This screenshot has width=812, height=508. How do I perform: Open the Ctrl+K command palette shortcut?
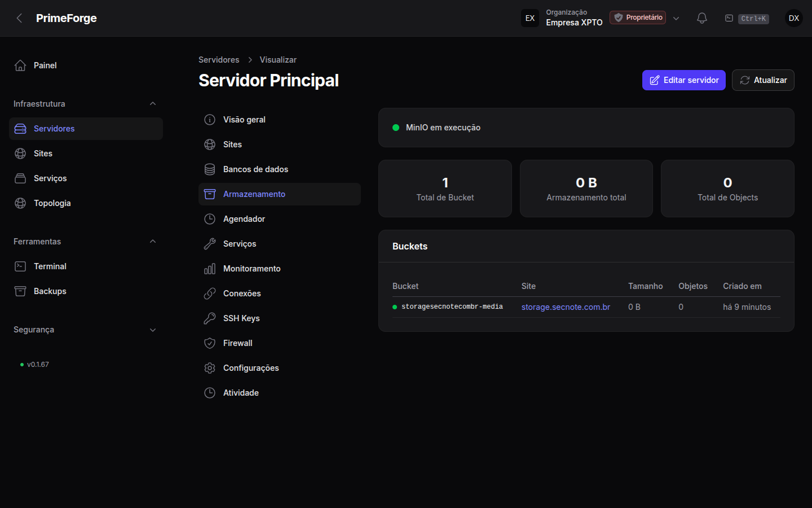(x=747, y=19)
